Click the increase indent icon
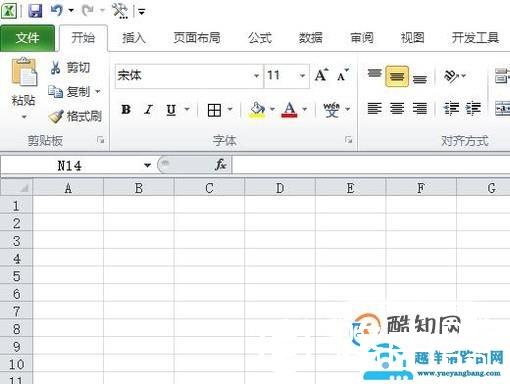Viewport: 510px width, 384px height. [473, 109]
